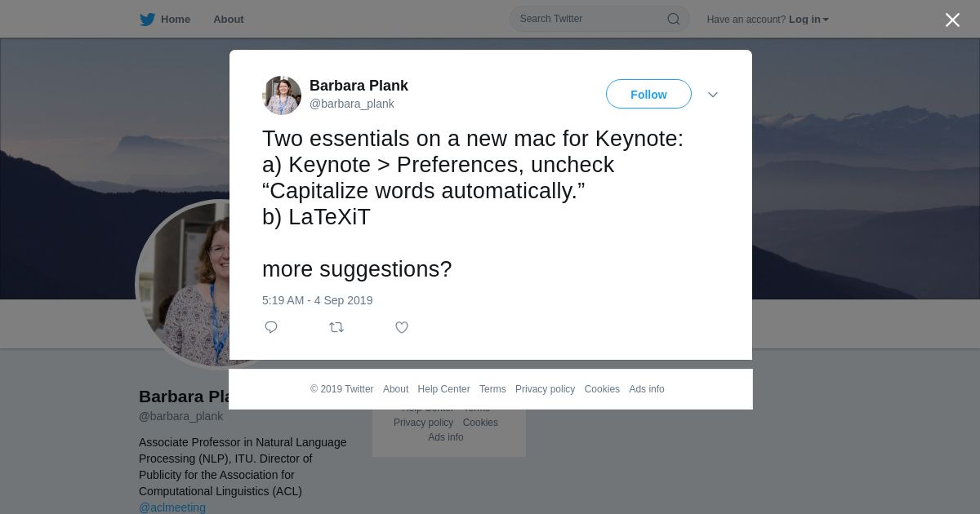
Task: Expand the tweet options chevron menu
Action: click(x=713, y=95)
